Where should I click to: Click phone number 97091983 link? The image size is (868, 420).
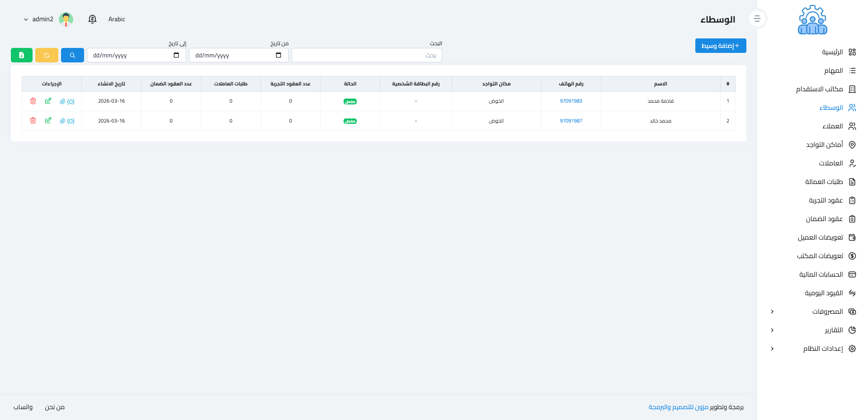tap(571, 101)
